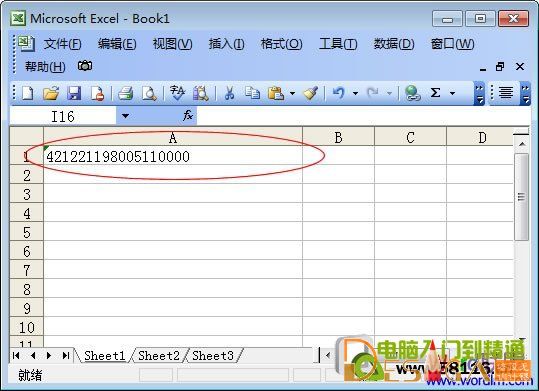Viewport: 539px width, 391px height.
Task: Save the workbook with the floppy disk icon
Action: (74, 93)
